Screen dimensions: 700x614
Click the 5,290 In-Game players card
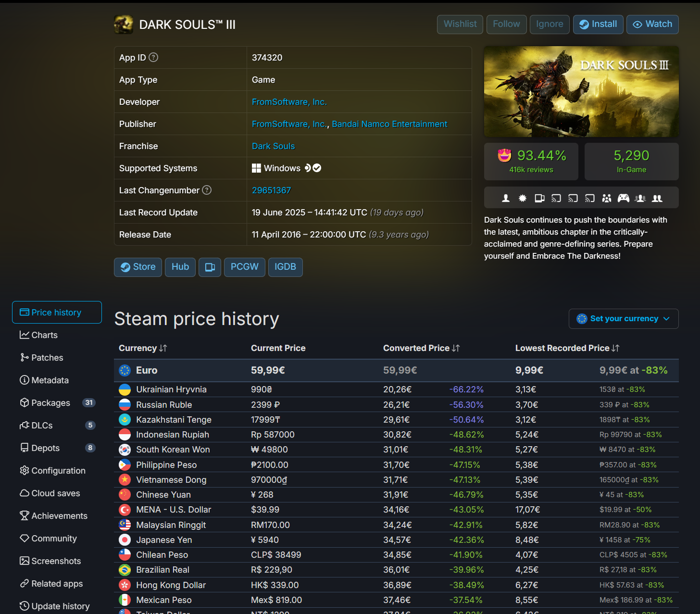coord(632,162)
